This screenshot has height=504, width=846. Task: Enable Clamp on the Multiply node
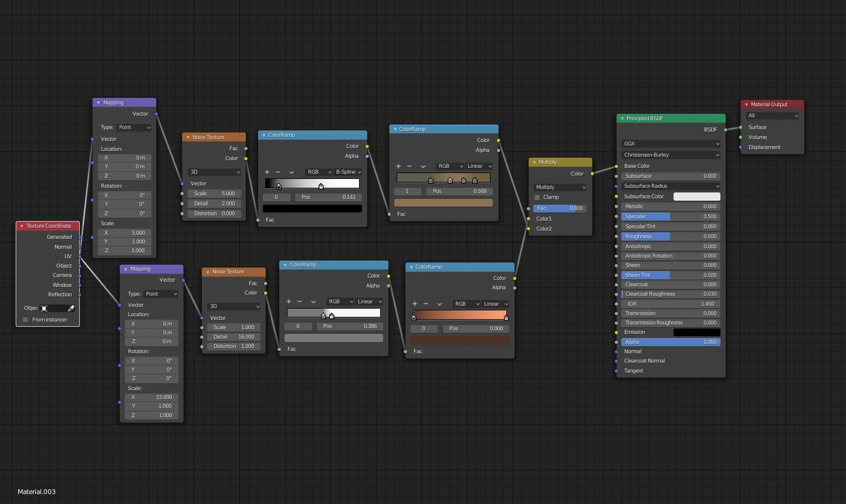tap(537, 197)
